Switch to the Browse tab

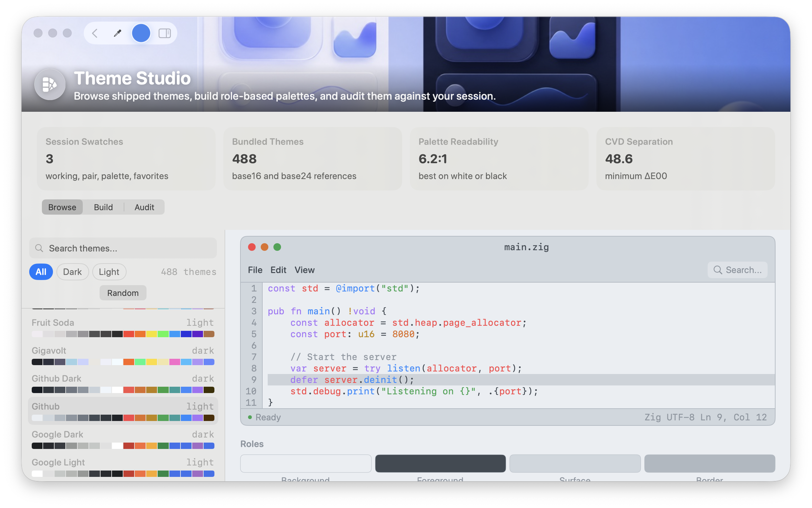pos(62,207)
